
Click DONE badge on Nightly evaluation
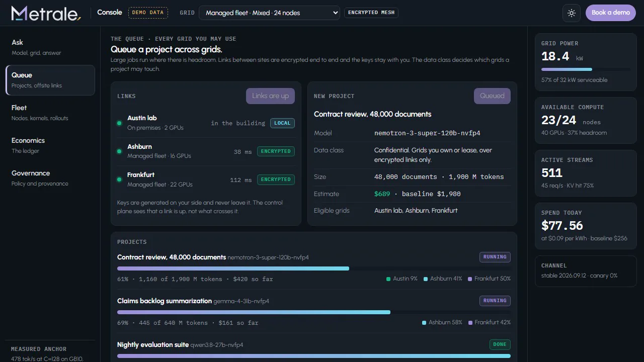point(500,344)
